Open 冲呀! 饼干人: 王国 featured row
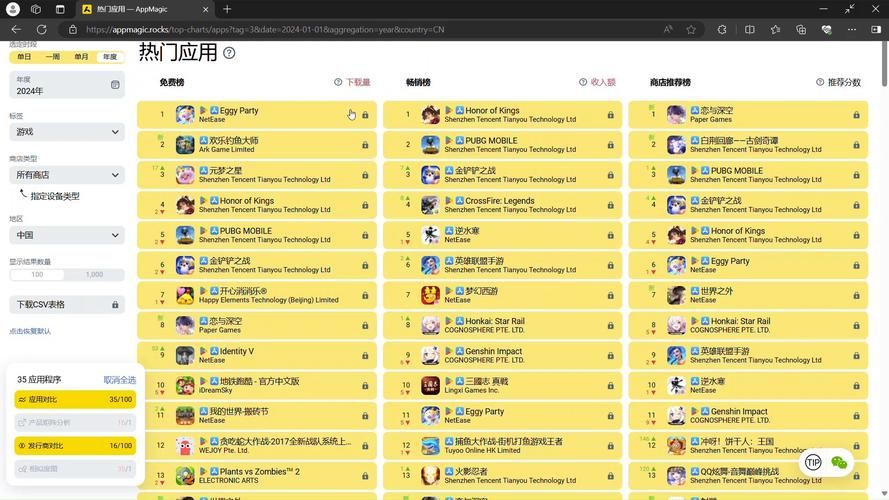889x500 pixels. pyautogui.click(x=748, y=446)
